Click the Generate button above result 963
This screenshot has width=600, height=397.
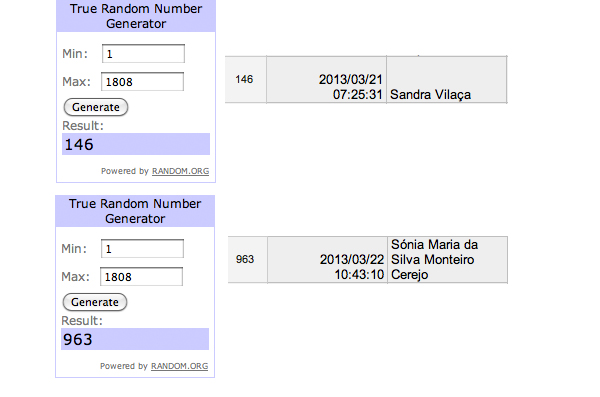pos(95,302)
